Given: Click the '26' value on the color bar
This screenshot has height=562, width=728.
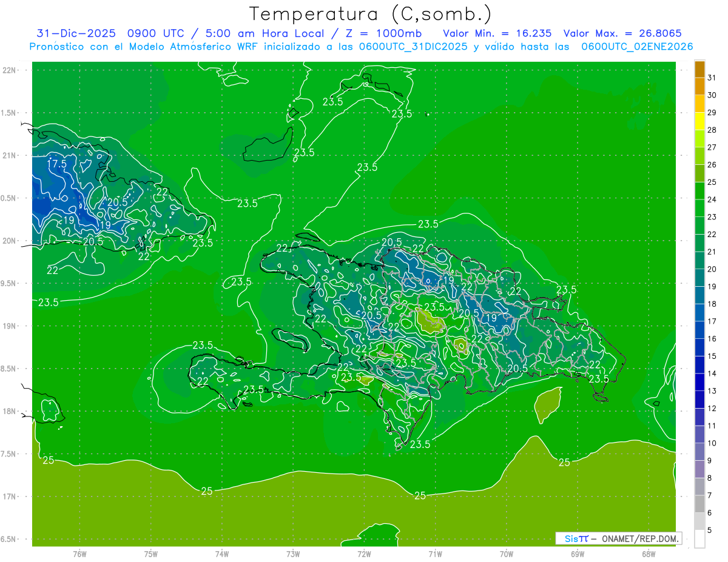Looking at the screenshot, I should pyautogui.click(x=712, y=165).
